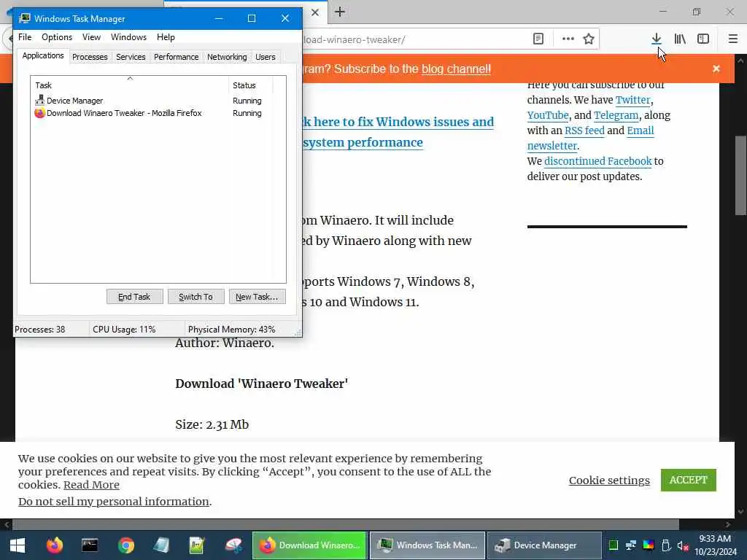Open Firefox downloads arrow icon
This screenshot has width=747, height=560.
click(x=657, y=39)
